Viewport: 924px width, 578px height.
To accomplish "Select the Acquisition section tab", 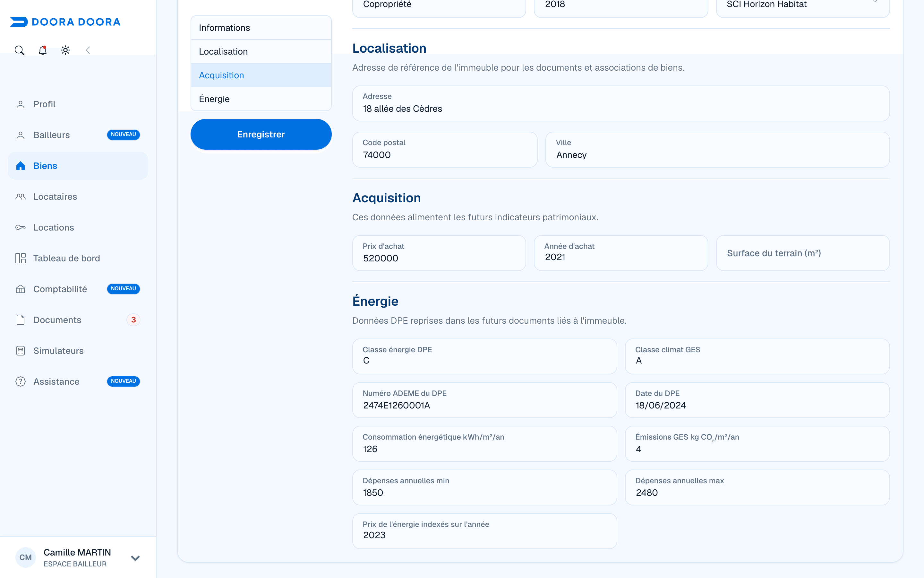I will click(x=261, y=75).
